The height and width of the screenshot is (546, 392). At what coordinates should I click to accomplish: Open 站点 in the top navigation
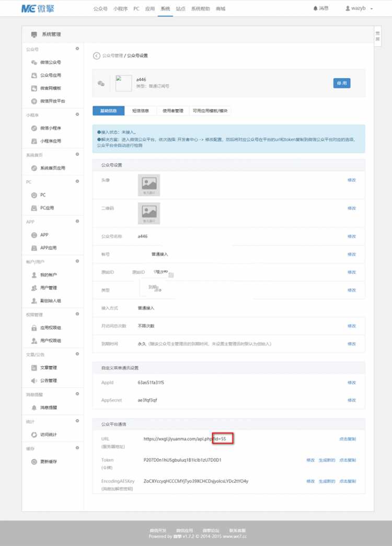180,9
